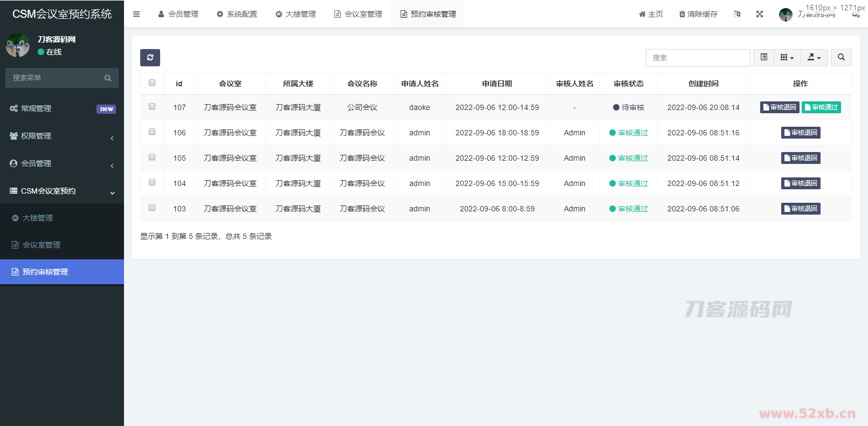The width and height of the screenshot is (868, 426).
Task: Click the magnifier advanced search icon
Action: tap(841, 58)
